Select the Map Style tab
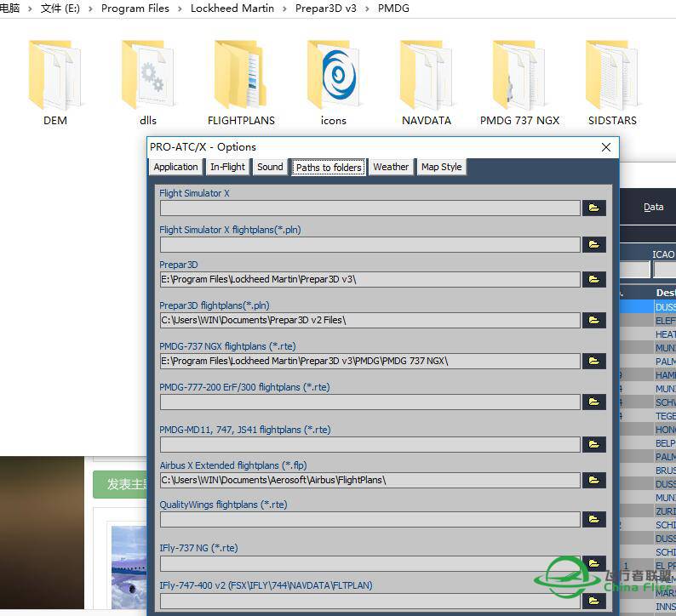Screen dimensions: 676x616 [441, 167]
